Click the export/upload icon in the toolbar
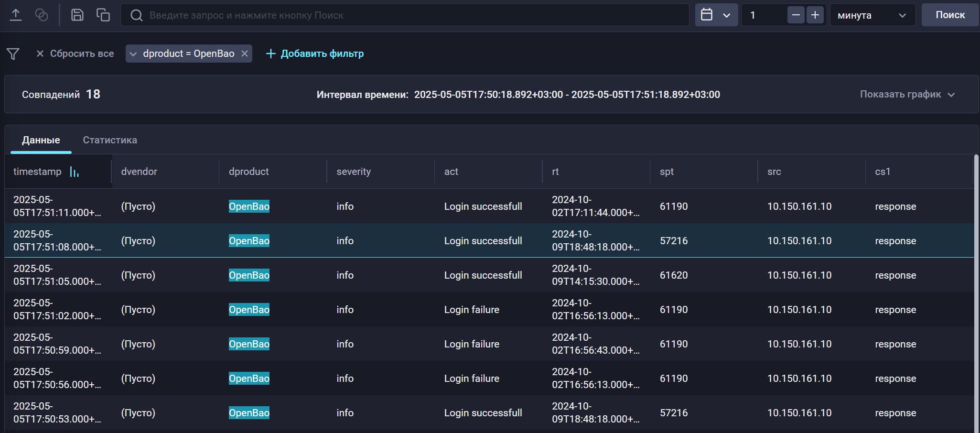This screenshot has height=433, width=980. (x=16, y=15)
